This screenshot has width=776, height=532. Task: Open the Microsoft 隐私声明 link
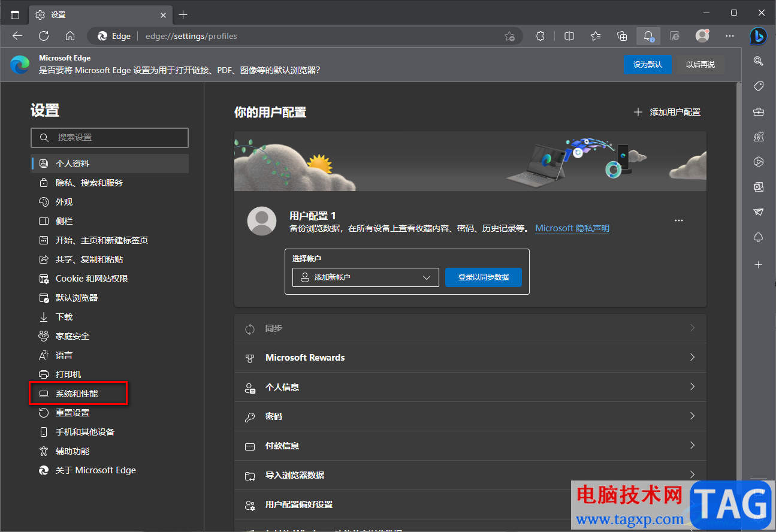572,228
